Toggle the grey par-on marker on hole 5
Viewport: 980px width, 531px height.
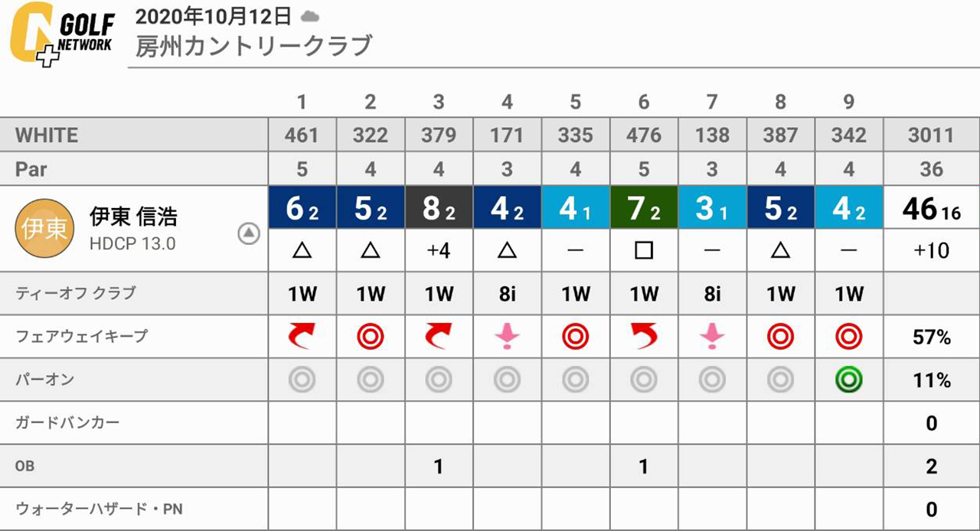point(576,380)
